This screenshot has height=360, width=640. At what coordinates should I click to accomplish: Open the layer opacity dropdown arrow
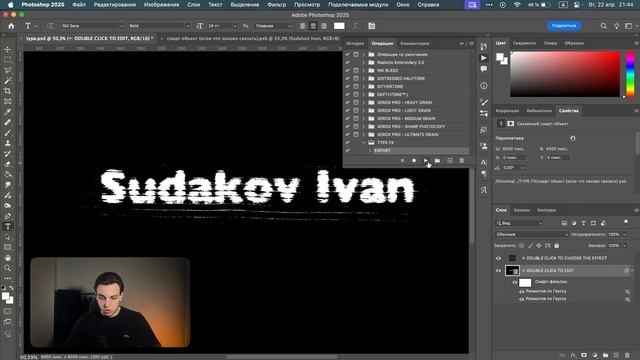(x=624, y=235)
